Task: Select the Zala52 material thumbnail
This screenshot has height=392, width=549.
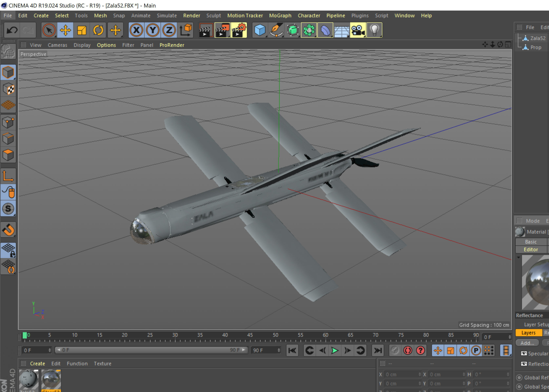Action: (28, 379)
